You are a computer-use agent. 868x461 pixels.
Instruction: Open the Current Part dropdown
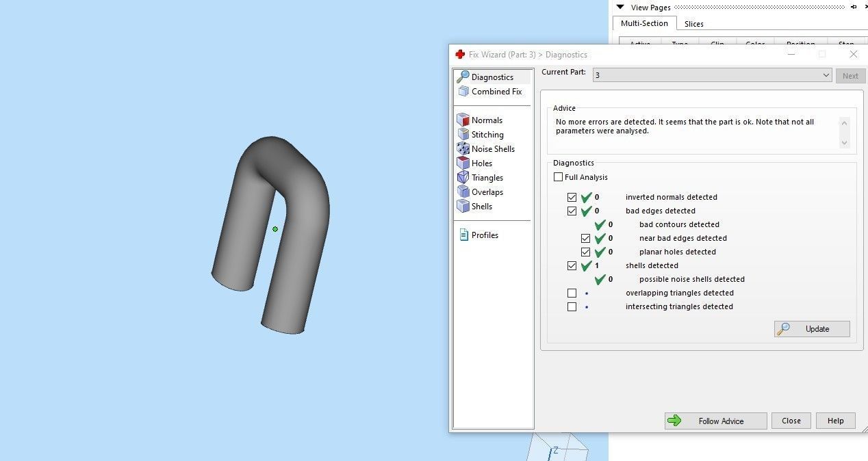[x=712, y=75]
